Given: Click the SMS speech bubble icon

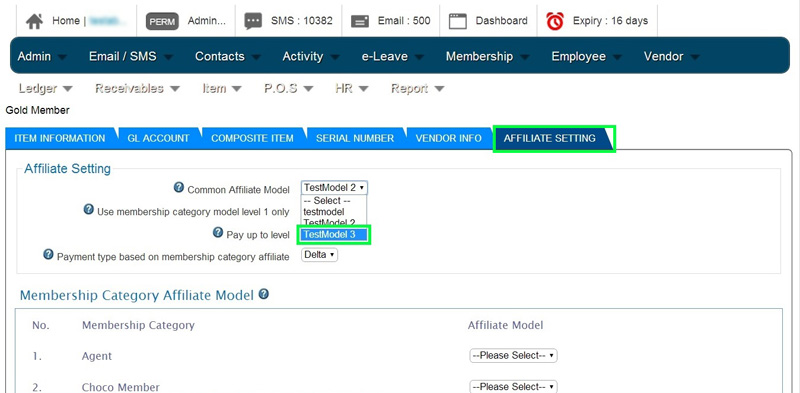Looking at the screenshot, I should [253, 21].
